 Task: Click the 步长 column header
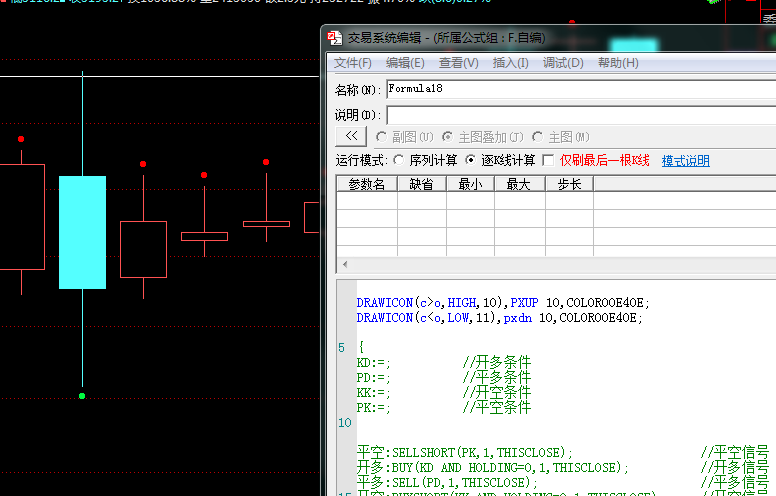tap(569, 184)
